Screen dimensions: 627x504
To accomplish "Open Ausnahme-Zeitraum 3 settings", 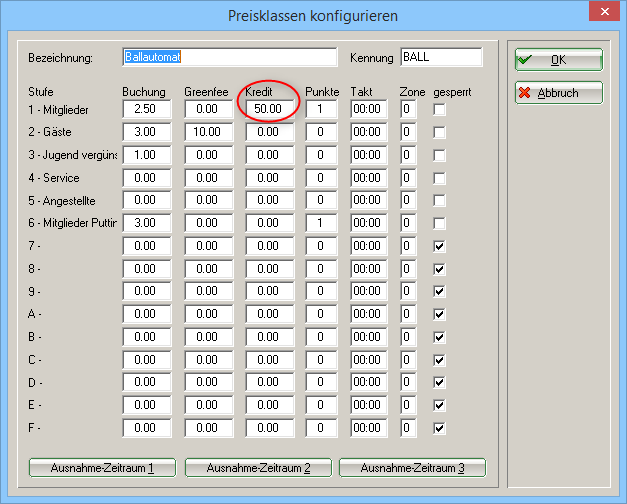I will pyautogui.click(x=412, y=468).
